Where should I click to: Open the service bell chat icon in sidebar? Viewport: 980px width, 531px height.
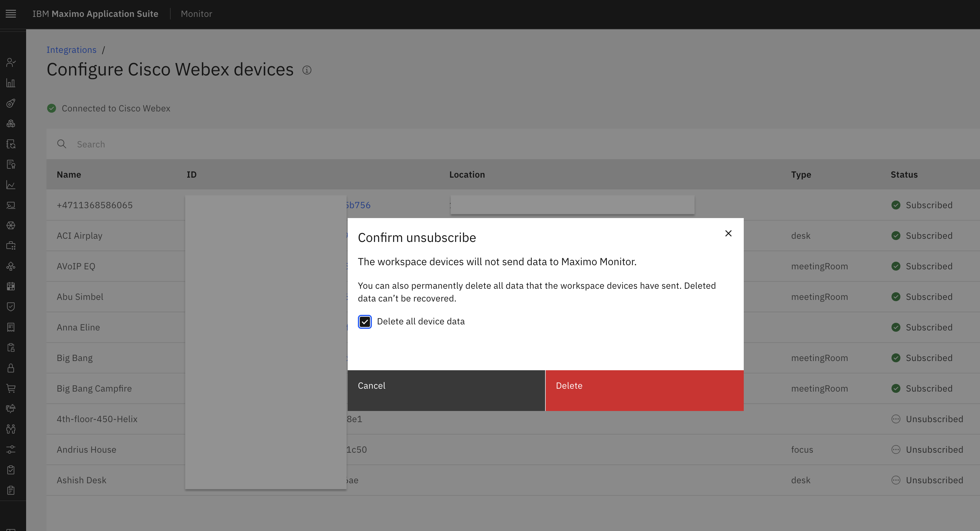pyautogui.click(x=11, y=408)
